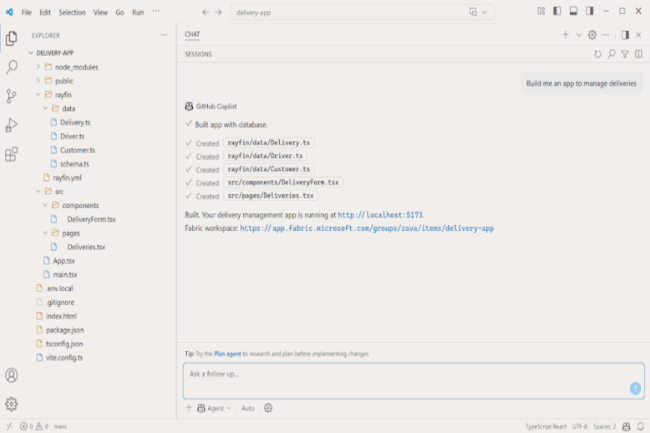The height and width of the screenshot is (433, 650).
Task: Open the Accounts menu icon
Action: [x=12, y=375]
